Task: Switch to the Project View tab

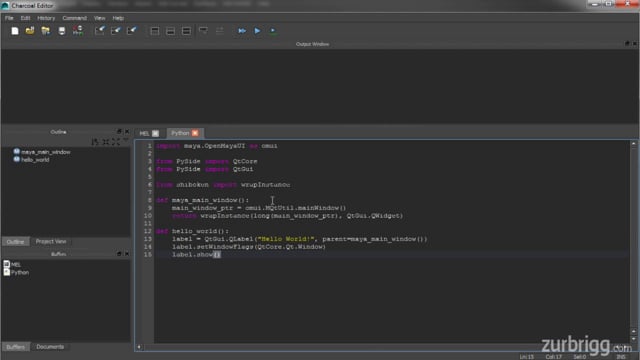Action: pyautogui.click(x=51, y=241)
